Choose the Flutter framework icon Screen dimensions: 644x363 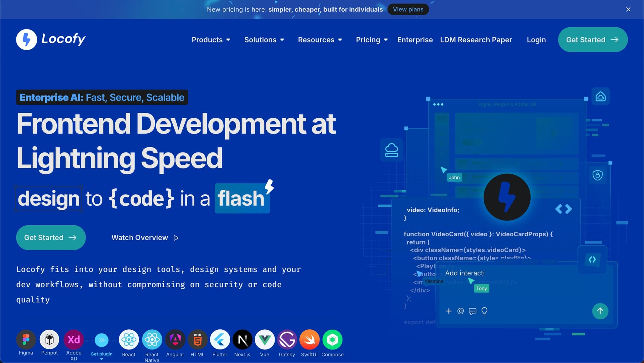pyautogui.click(x=220, y=339)
